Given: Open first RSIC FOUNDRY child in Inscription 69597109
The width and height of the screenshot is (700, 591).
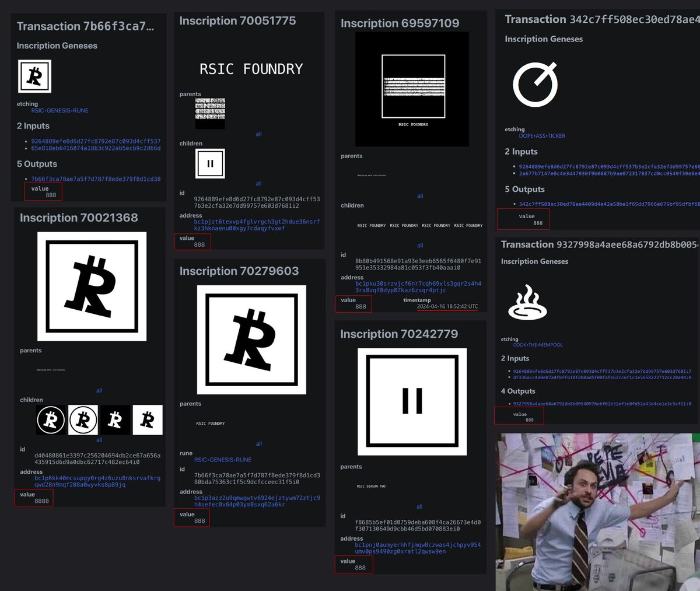Looking at the screenshot, I should pyautogui.click(x=372, y=225).
